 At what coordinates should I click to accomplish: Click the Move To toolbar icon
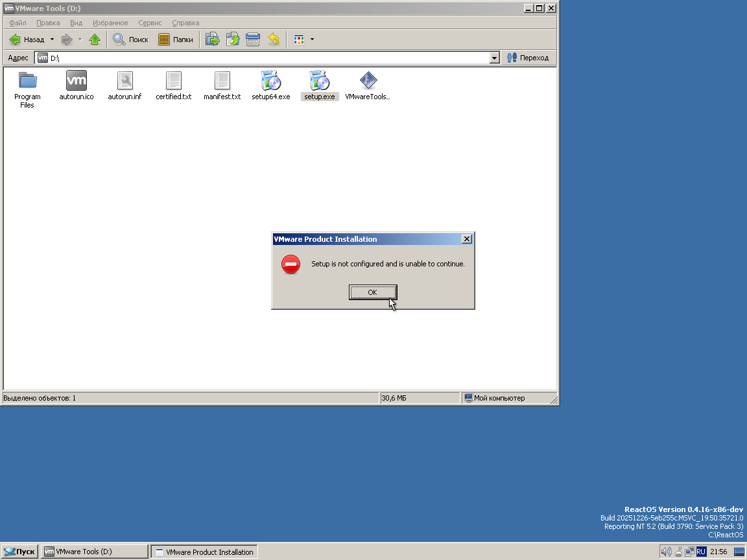point(213,40)
